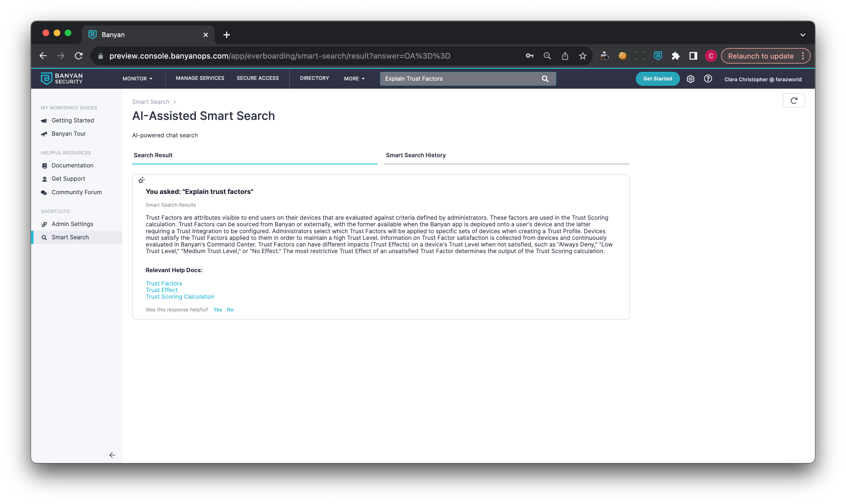Open Admin Settings shortcut in sidebar

[x=72, y=224]
